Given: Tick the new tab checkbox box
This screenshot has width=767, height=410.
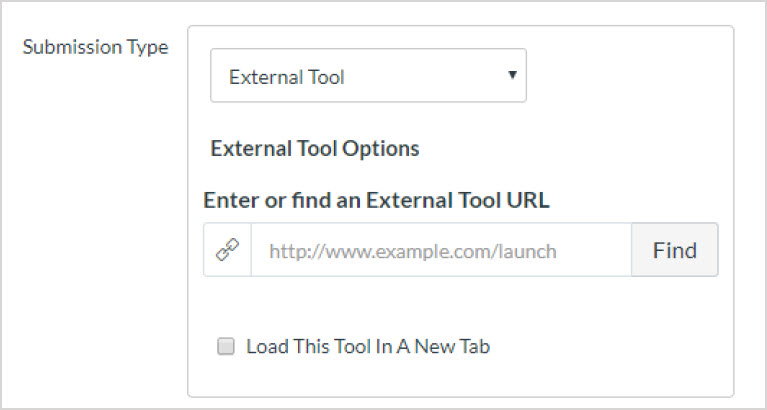Looking at the screenshot, I should point(226,347).
